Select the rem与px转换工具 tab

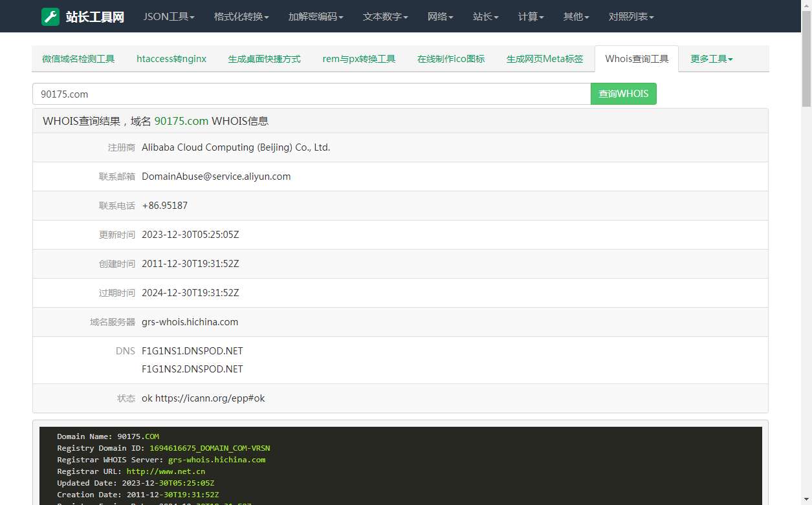click(x=358, y=59)
